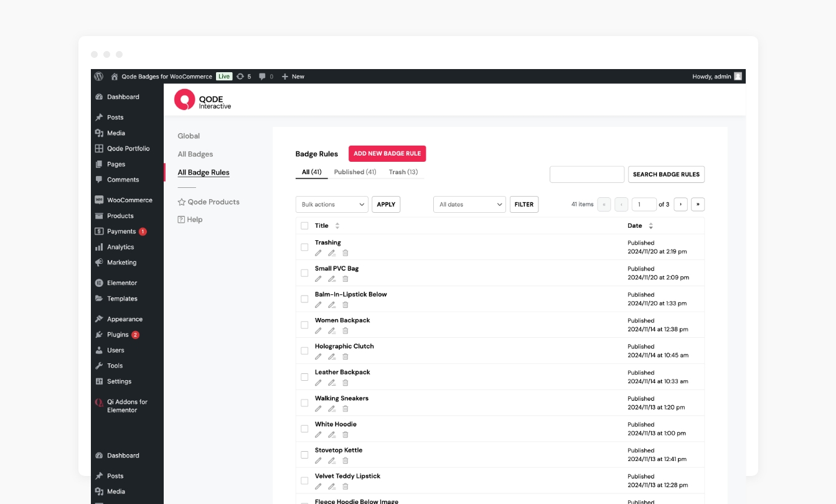The image size is (836, 504).
Task: Check the Small PVC Bag row checkbox
Action: click(x=304, y=273)
